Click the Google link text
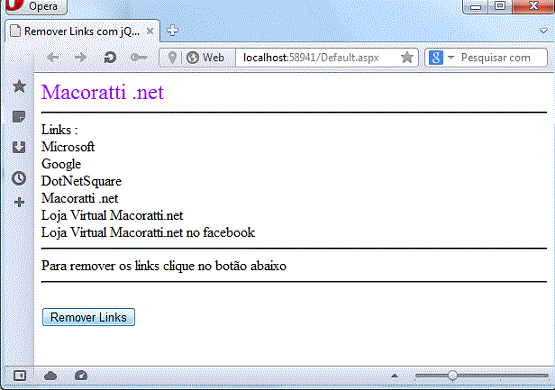Image resolution: width=555 pixels, height=390 pixels. click(61, 164)
